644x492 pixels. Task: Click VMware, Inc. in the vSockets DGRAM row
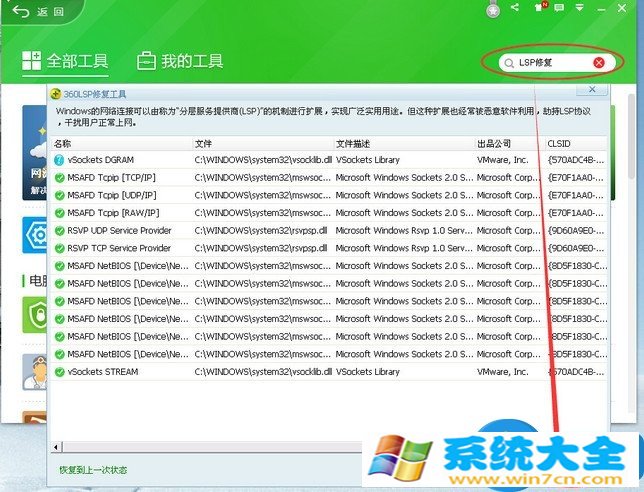click(502, 160)
